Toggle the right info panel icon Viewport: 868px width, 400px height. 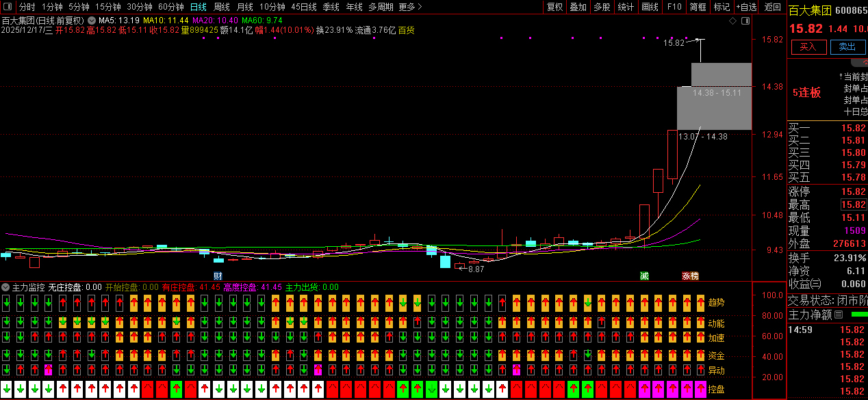[745, 21]
